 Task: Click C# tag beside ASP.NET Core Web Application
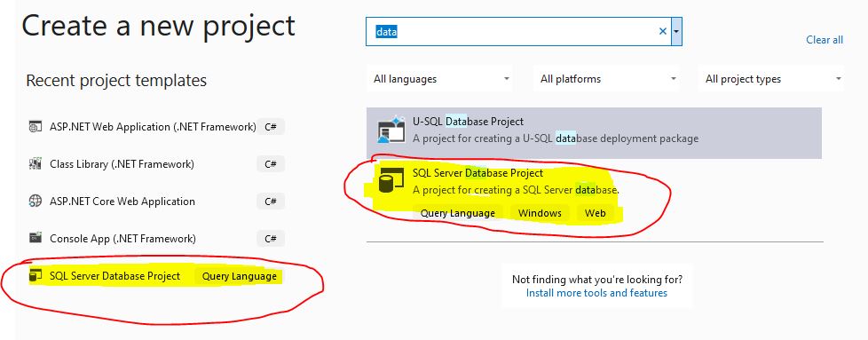point(271,202)
